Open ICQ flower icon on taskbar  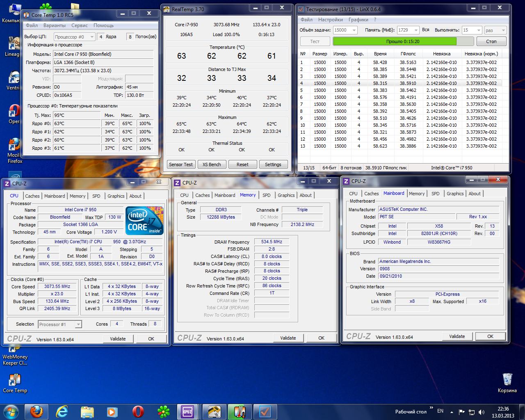pos(164,411)
